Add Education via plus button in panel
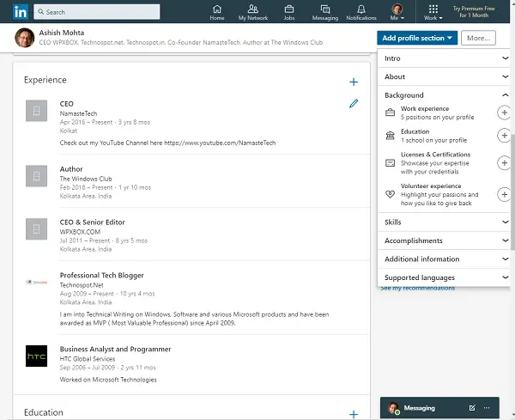Viewport: 515px width, 420px height. point(504,136)
